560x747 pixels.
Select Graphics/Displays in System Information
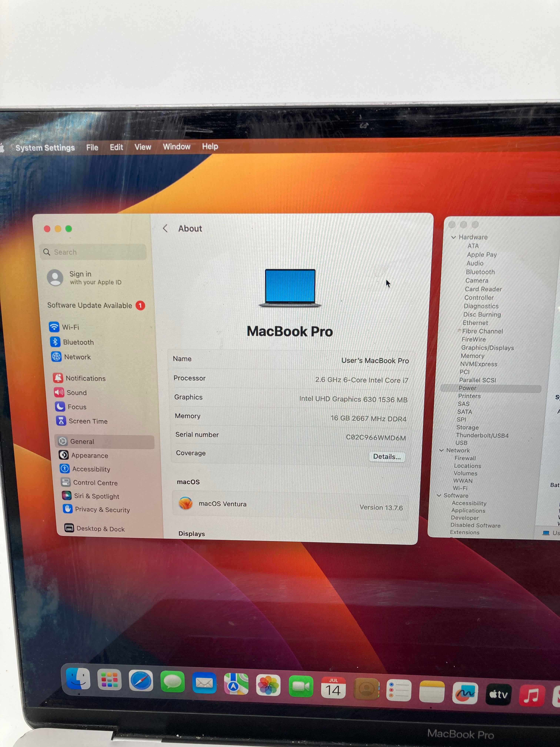(x=487, y=348)
